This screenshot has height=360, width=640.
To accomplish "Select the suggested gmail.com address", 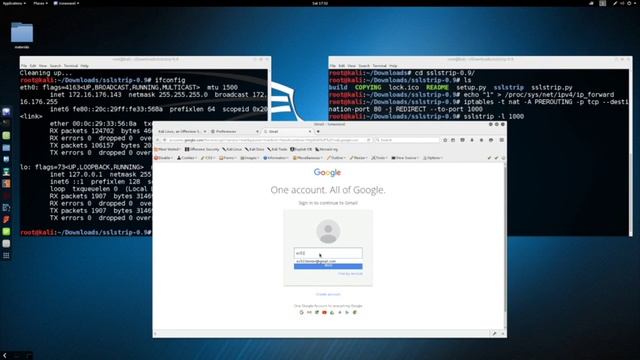I will point(328,261).
